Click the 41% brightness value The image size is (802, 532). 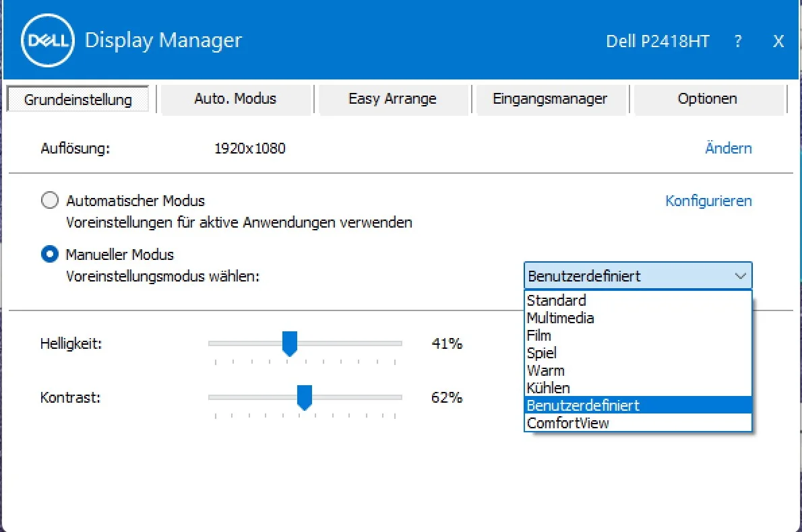[447, 343]
